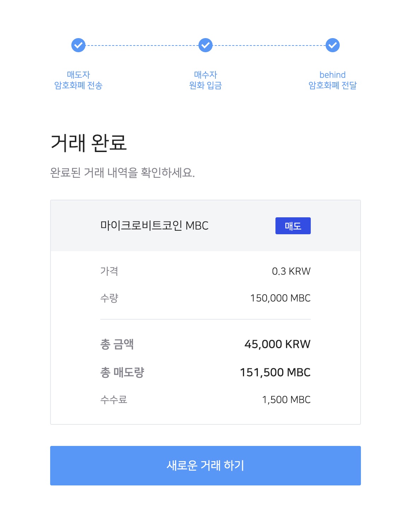The width and height of the screenshot is (404, 532).
Task: Click the 수수료 row label
Action: pos(114,400)
